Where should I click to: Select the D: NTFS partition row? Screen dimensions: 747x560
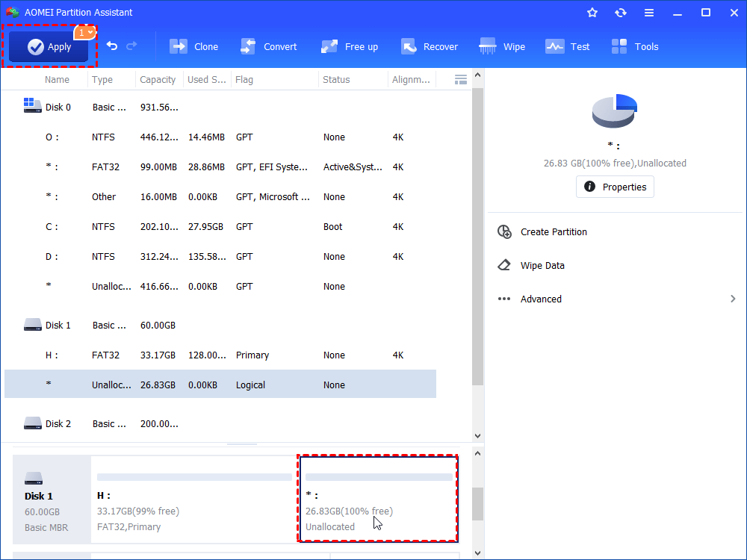(220, 257)
